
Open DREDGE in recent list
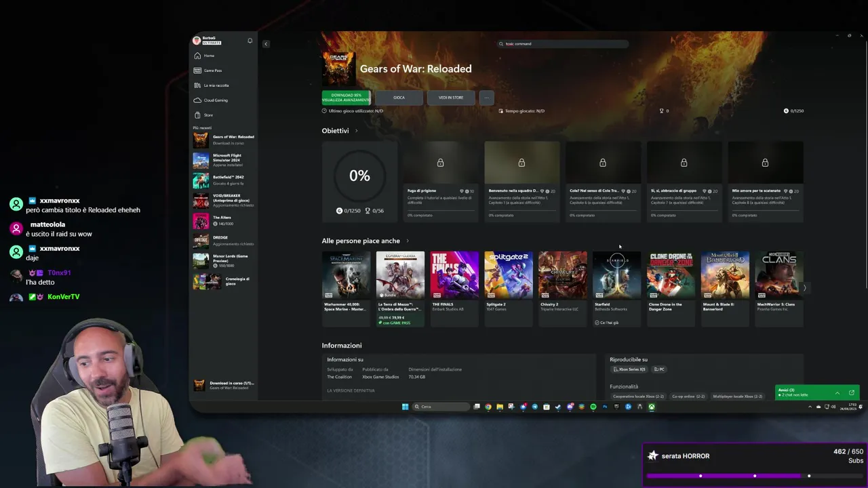224,241
